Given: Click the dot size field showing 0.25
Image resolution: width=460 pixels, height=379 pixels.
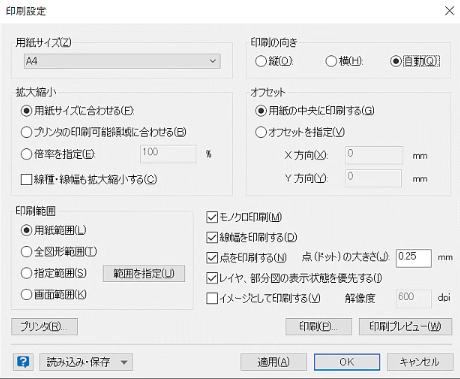Looking at the screenshot, I should pyautogui.click(x=414, y=258).
